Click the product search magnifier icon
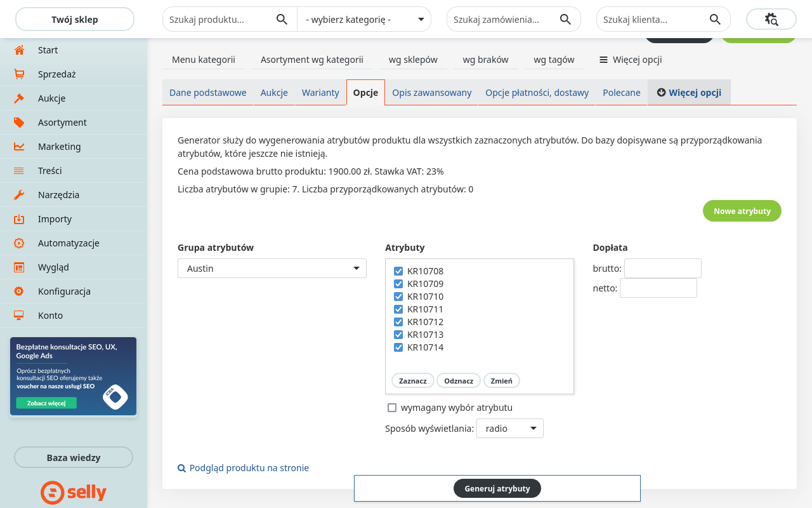The width and height of the screenshot is (812, 508). click(282, 20)
